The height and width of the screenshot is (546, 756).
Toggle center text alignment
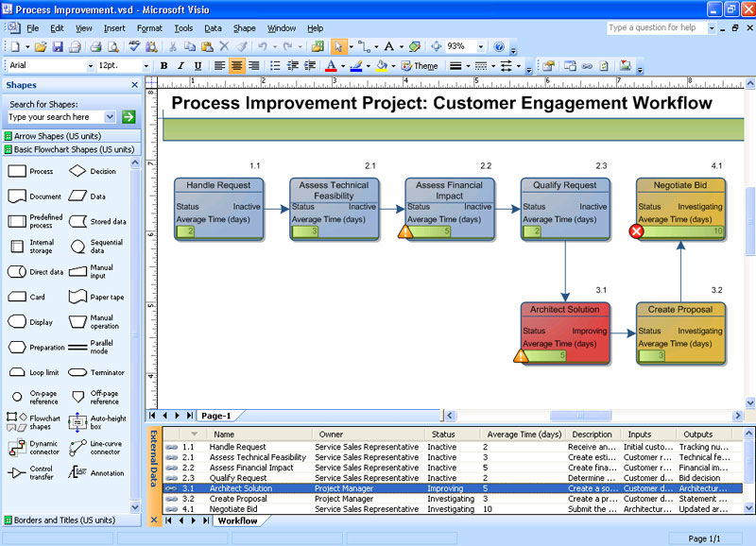(x=236, y=66)
